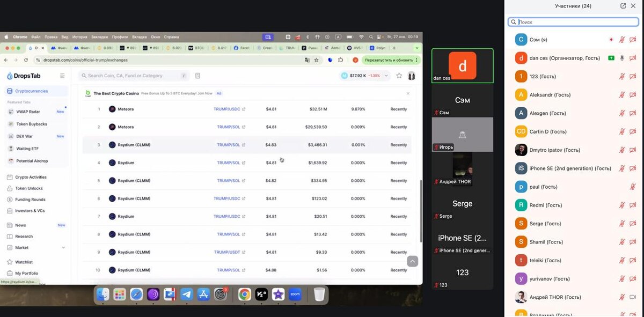The width and height of the screenshot is (644, 317).
Task: Open new Chrome tab with plus
Action: click(394, 48)
